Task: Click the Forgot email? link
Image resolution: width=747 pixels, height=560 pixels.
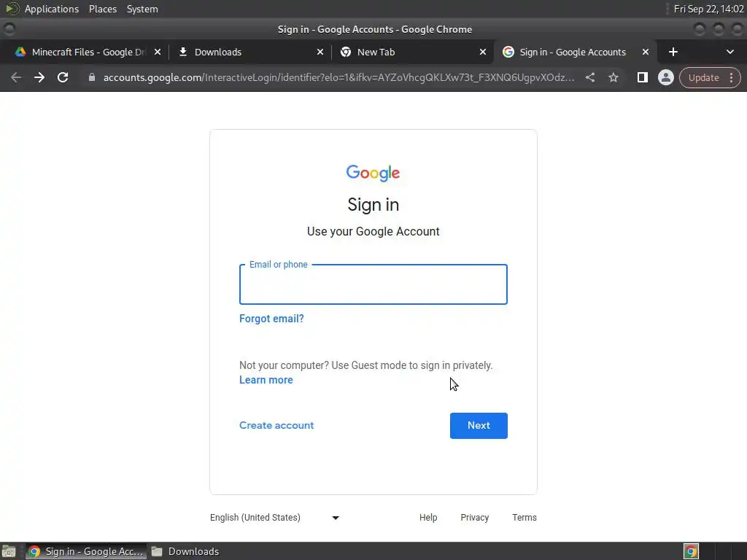Action: [x=271, y=319]
